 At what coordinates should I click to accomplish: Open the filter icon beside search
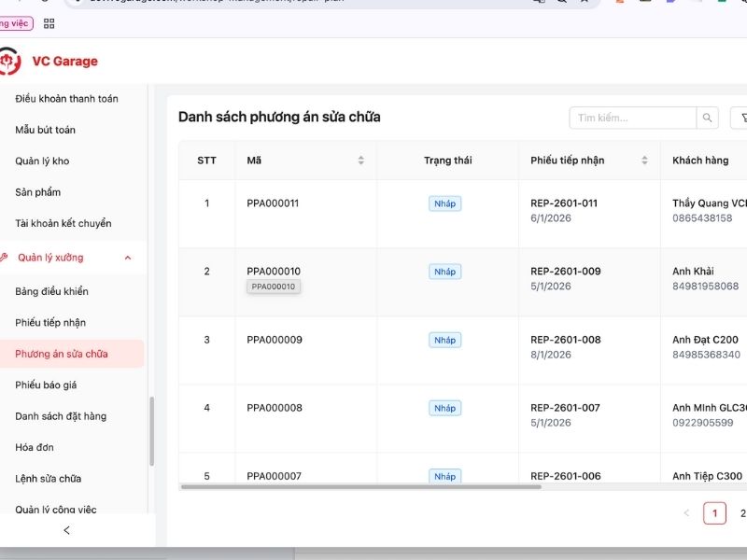tap(741, 118)
